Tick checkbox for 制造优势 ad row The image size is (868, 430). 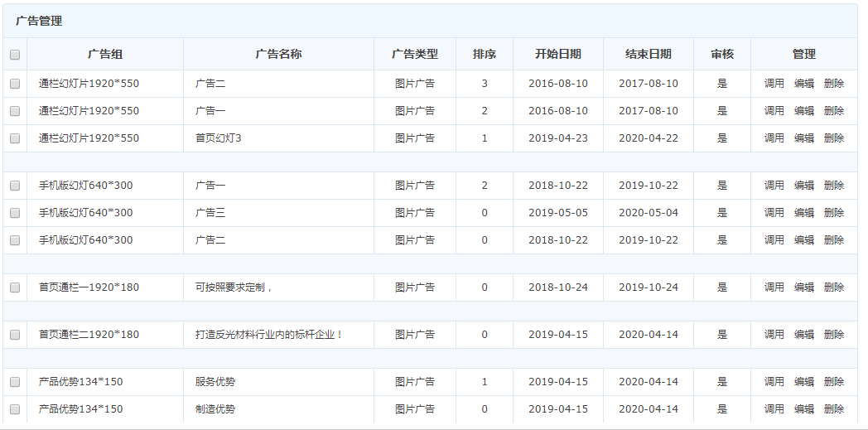tap(15, 409)
